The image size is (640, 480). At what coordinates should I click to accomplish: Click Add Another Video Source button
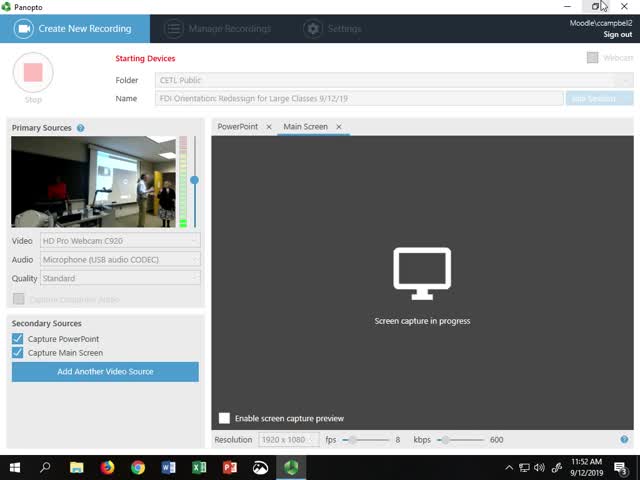[105, 372]
